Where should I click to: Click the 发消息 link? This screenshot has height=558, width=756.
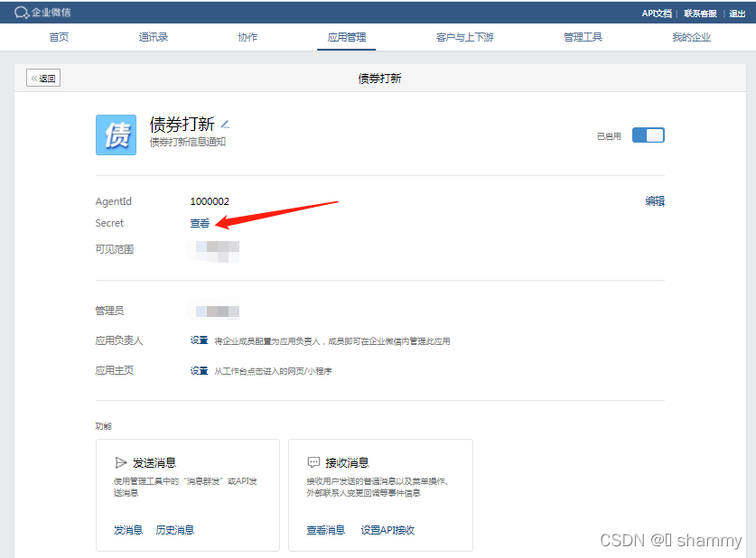pyautogui.click(x=128, y=530)
